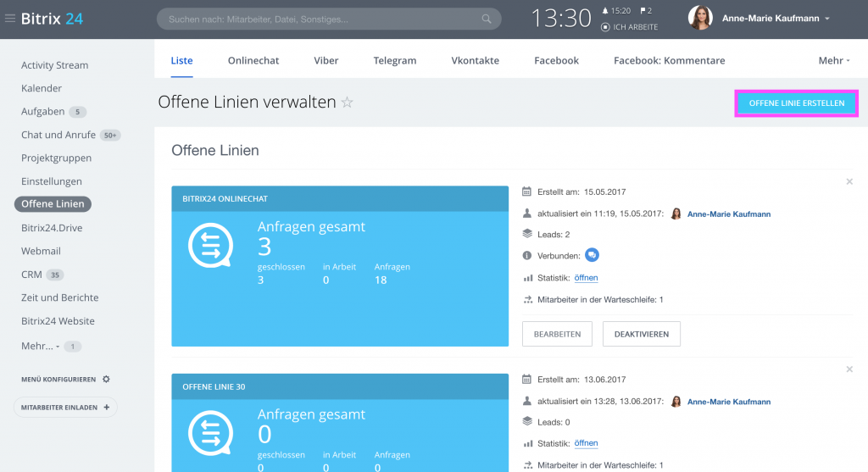Open the hamburger menu beside Bitrix 24

[10, 19]
